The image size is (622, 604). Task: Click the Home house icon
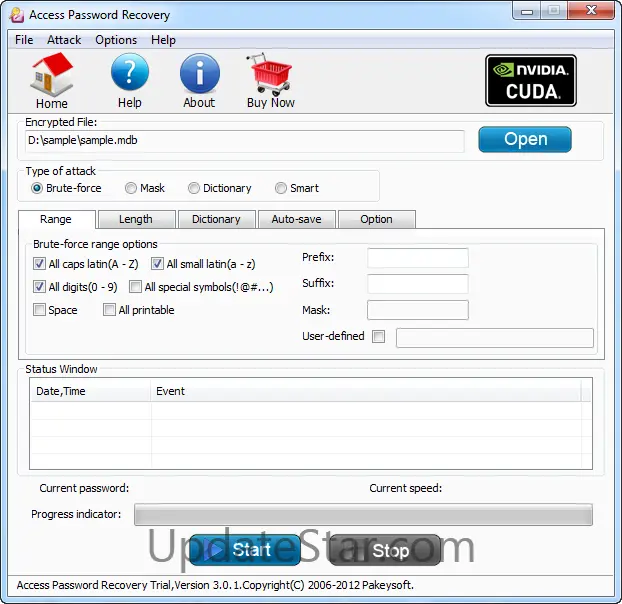52,75
